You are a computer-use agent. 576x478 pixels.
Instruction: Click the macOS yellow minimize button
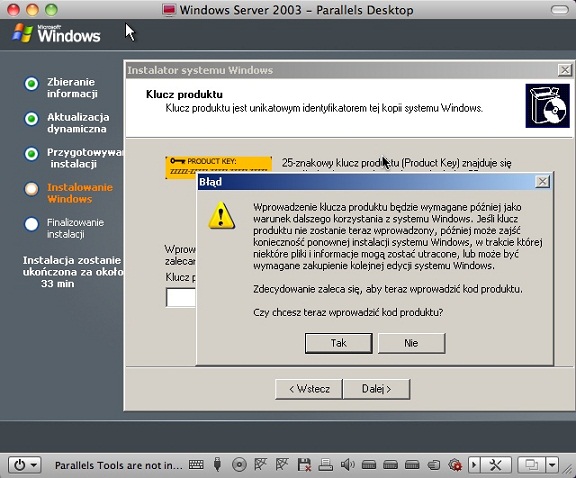[x=32, y=10]
